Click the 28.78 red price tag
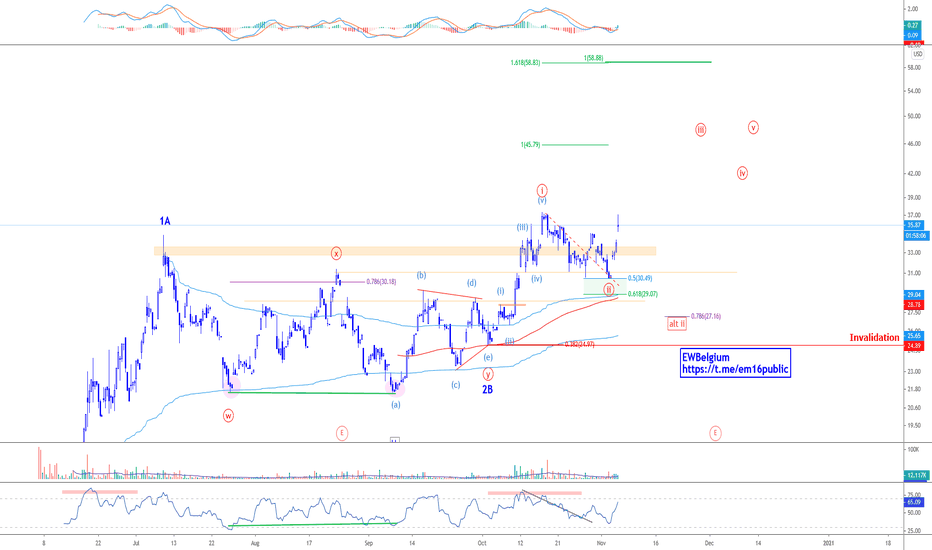Screen dimensions: 932x550 [914, 305]
